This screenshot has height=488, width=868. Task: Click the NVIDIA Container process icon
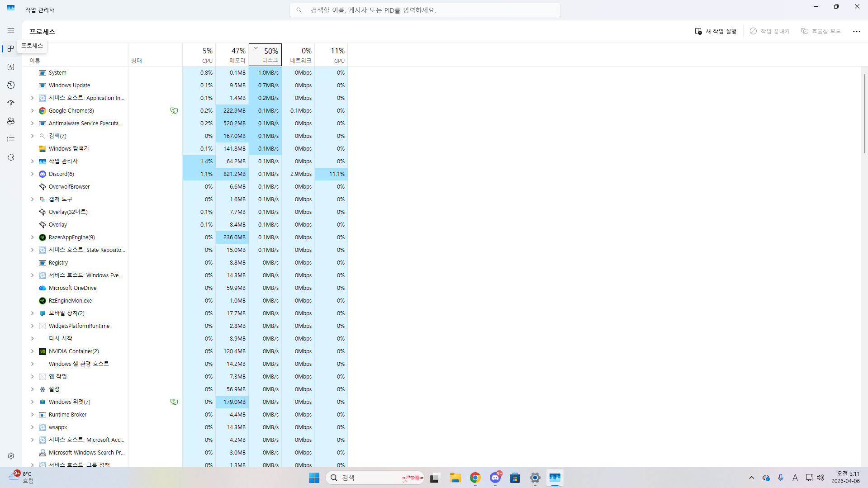pos(43,351)
